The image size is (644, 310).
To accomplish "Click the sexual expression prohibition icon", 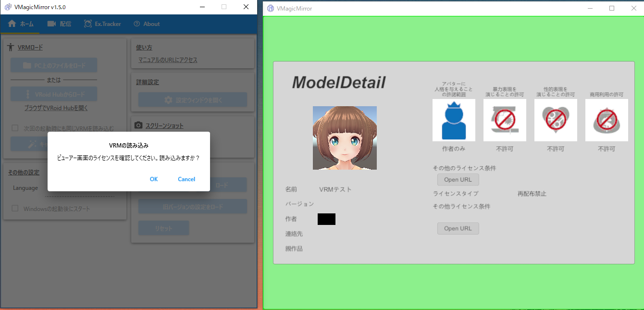I will (556, 120).
